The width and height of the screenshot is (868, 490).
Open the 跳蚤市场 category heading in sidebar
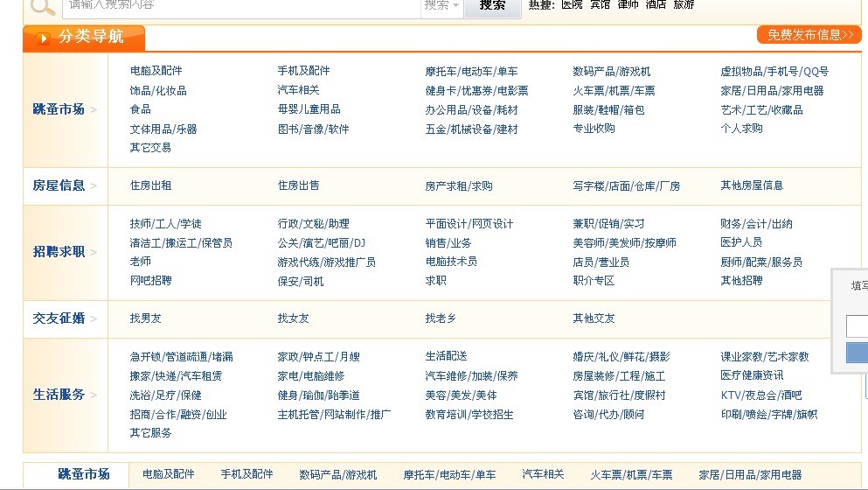(x=59, y=109)
